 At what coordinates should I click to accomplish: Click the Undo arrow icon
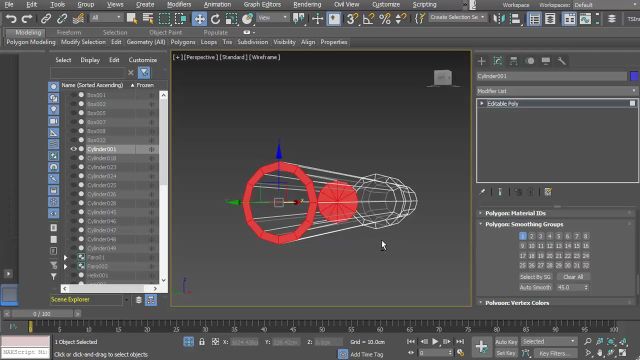(11, 19)
